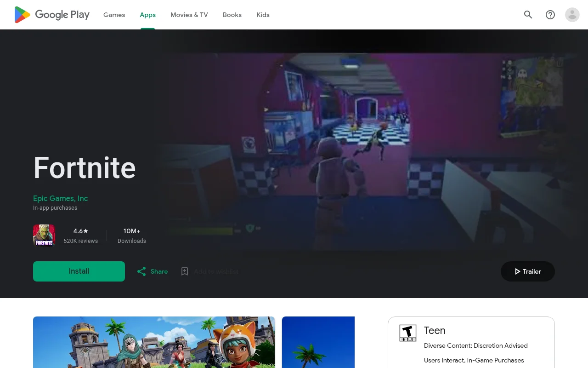Select the Apps tab

point(148,15)
